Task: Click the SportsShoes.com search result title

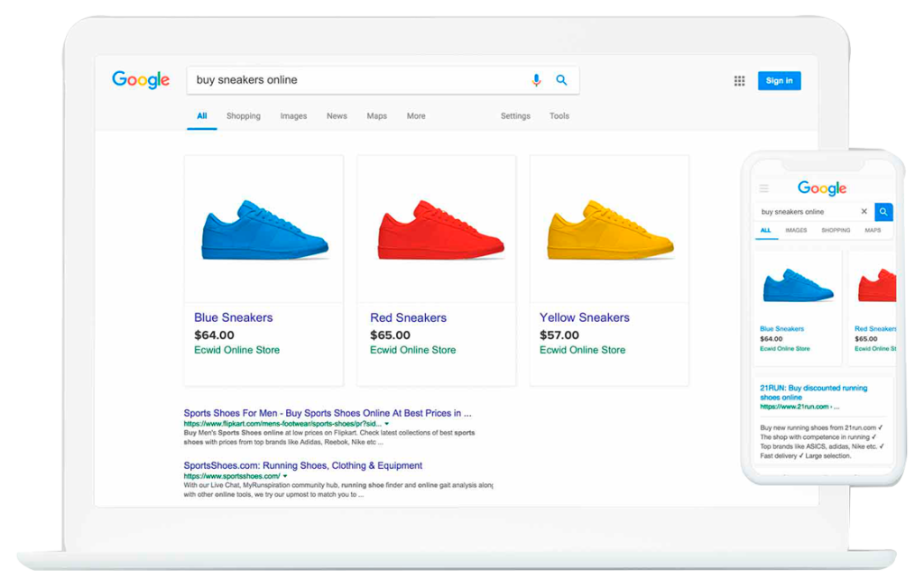Action: pyautogui.click(x=302, y=466)
